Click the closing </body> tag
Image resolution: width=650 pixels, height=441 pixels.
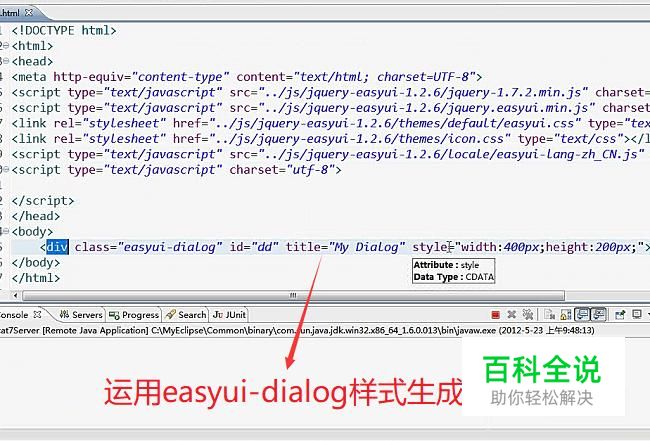tap(36, 263)
